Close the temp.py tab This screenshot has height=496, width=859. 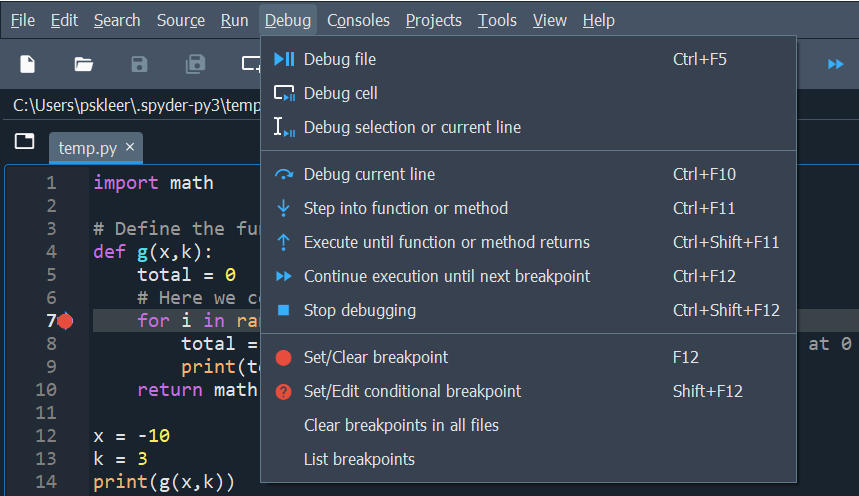click(130, 147)
